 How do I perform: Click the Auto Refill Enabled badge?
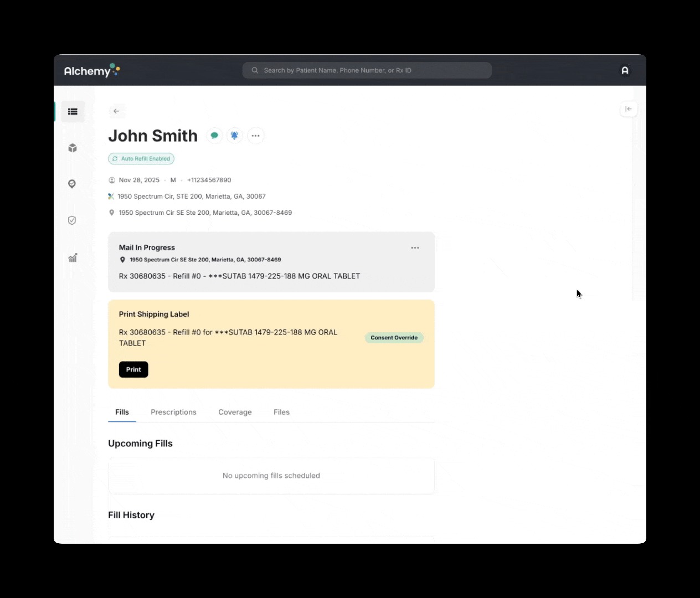click(141, 159)
